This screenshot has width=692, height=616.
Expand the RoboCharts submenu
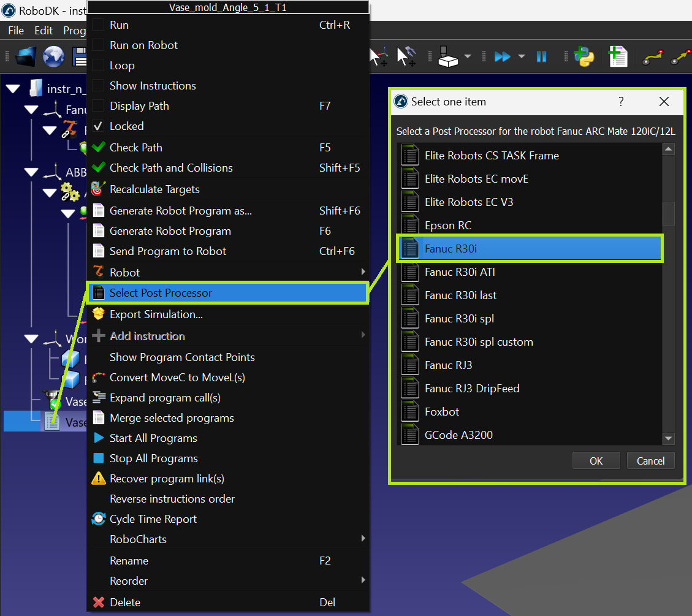pos(228,539)
